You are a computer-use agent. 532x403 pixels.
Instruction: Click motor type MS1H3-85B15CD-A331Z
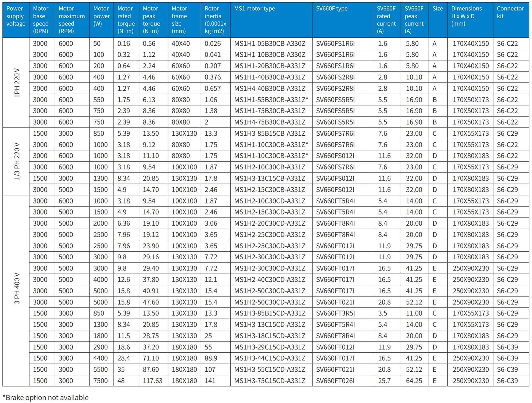pos(270,313)
